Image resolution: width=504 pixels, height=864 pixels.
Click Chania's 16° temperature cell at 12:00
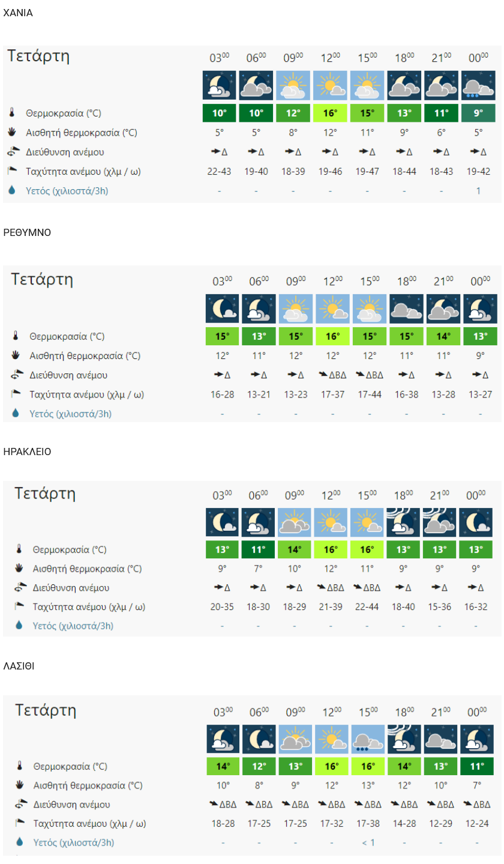[330, 113]
